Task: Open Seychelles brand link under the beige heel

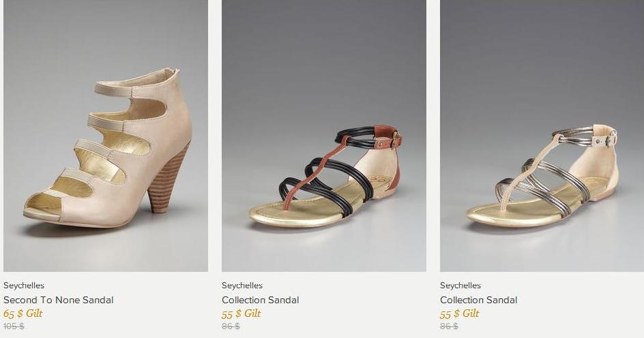Action: (x=24, y=286)
